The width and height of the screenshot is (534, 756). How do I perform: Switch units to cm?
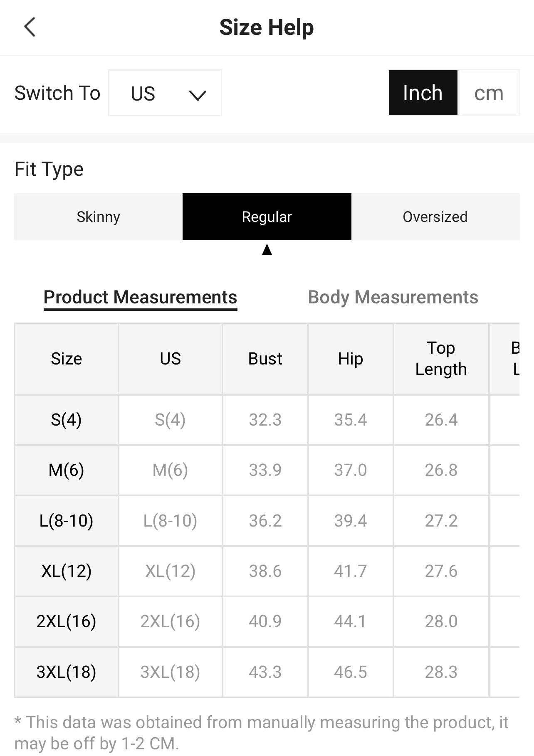[488, 93]
